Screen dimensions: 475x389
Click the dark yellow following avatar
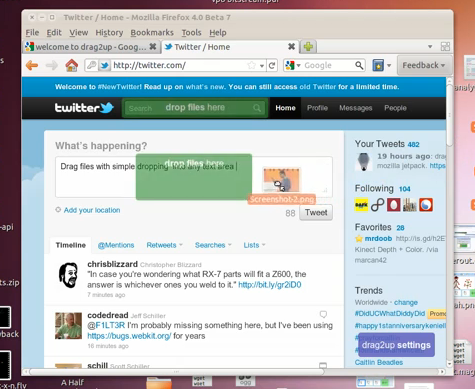361,205
